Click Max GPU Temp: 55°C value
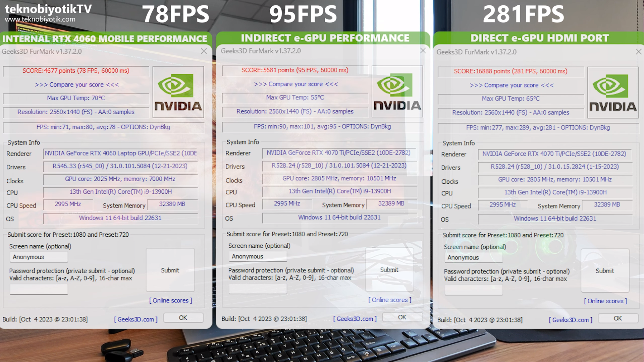 [x=295, y=97]
